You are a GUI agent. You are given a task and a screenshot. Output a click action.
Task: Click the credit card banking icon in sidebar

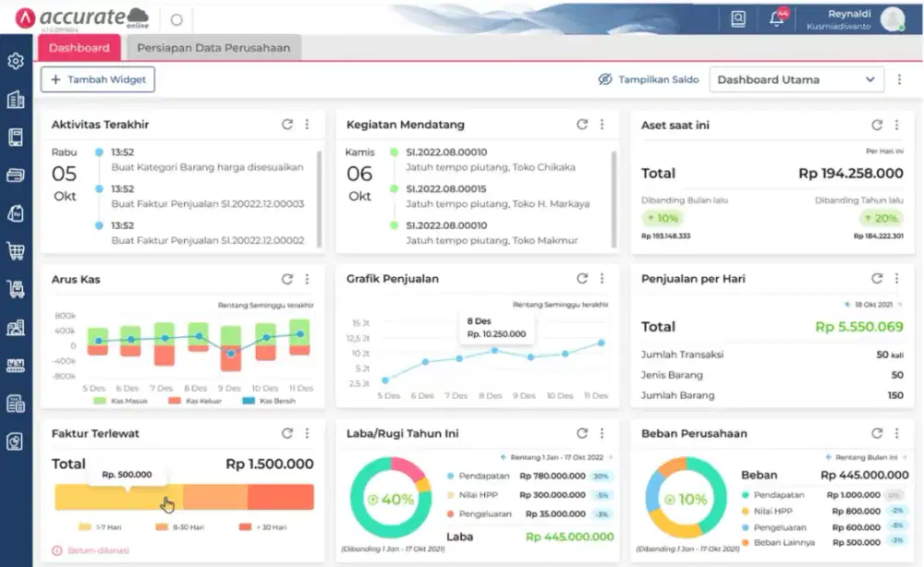coord(15,174)
